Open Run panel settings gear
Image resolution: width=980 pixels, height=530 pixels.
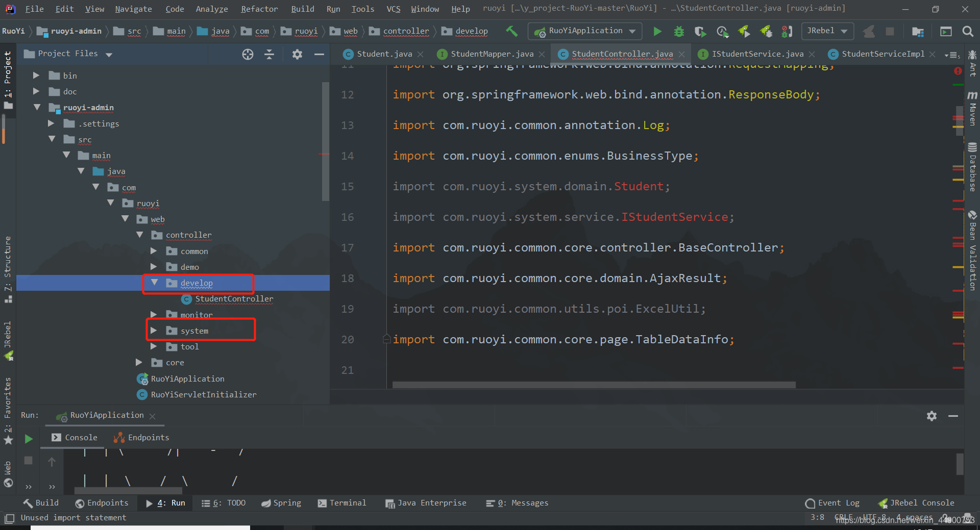pyautogui.click(x=932, y=416)
